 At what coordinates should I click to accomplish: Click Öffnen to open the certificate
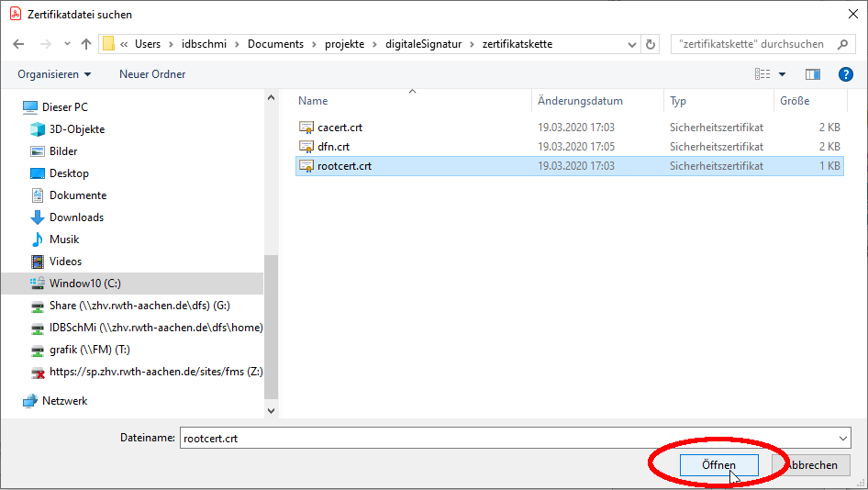pos(718,465)
